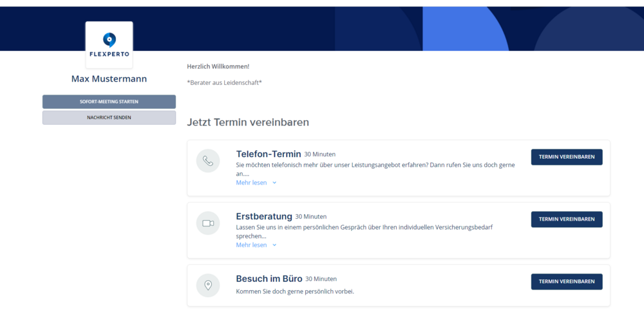Image resolution: width=644 pixels, height=312 pixels.
Task: Click the 30 Minuten label beside Besuch im Büro
Action: coord(321,279)
